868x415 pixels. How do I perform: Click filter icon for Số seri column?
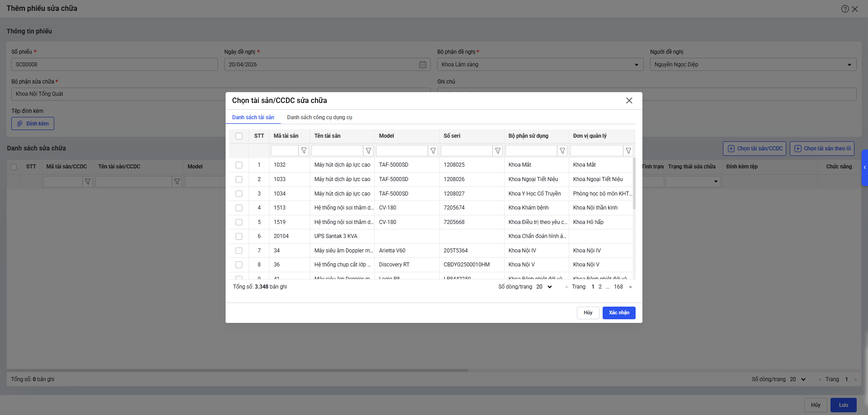pos(498,151)
